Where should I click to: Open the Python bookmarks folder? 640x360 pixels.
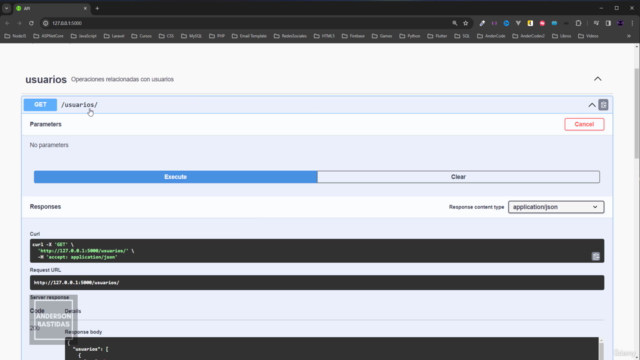point(409,36)
